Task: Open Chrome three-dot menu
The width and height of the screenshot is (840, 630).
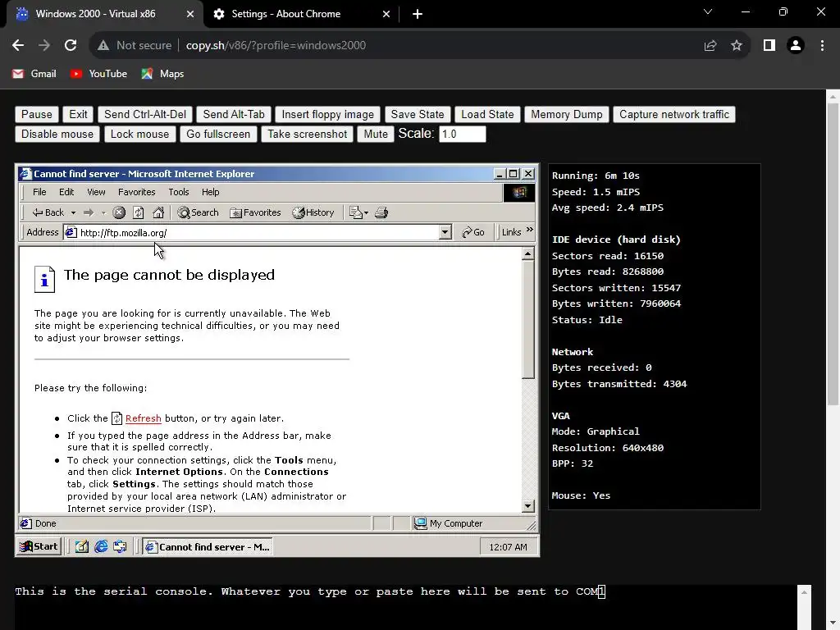Action: (822, 46)
